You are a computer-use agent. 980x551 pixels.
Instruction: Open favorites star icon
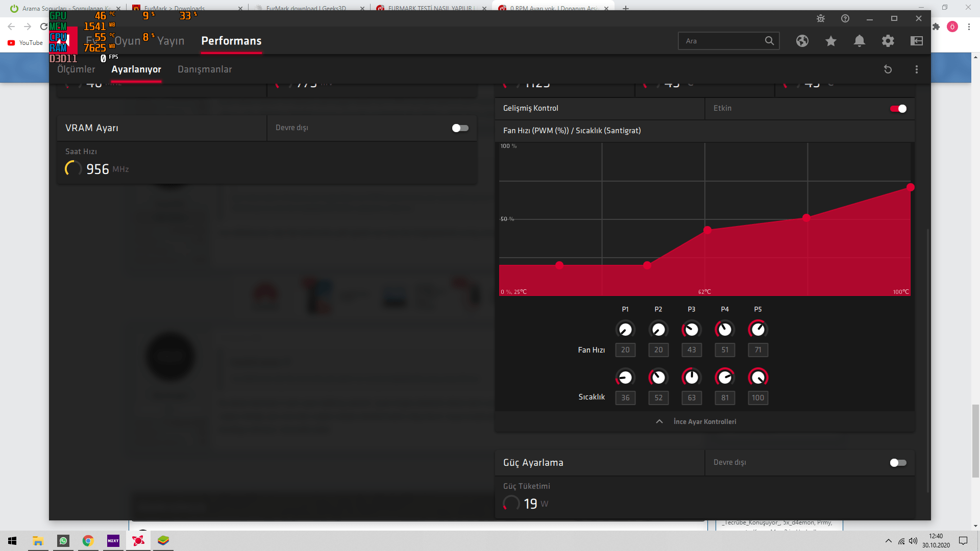pos(831,41)
